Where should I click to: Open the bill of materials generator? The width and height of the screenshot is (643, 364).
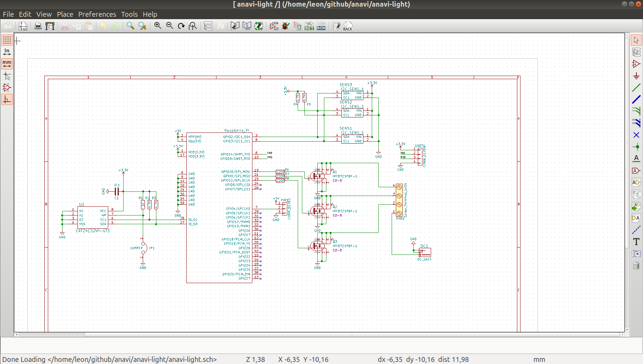click(321, 26)
